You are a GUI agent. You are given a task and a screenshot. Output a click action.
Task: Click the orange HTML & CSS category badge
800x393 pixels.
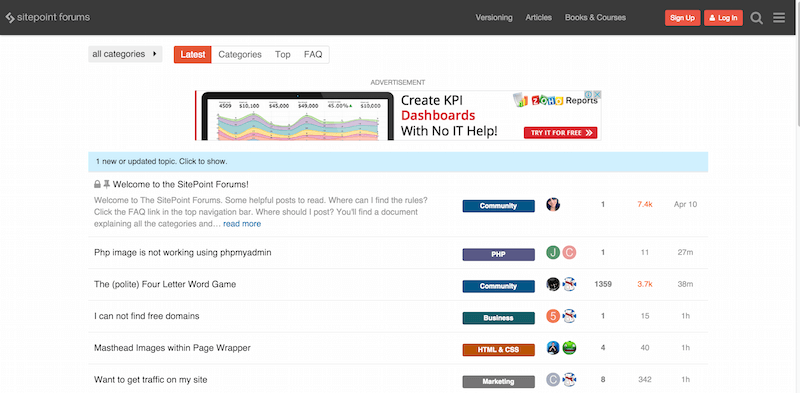coord(498,350)
